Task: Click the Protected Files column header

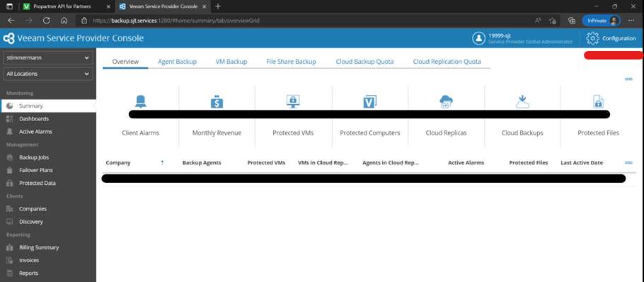Action: pos(528,163)
